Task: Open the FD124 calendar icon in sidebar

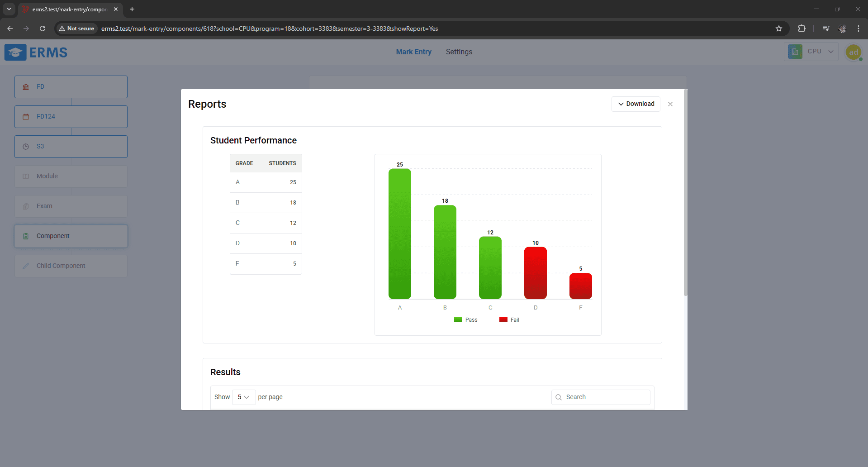Action: tap(26, 117)
